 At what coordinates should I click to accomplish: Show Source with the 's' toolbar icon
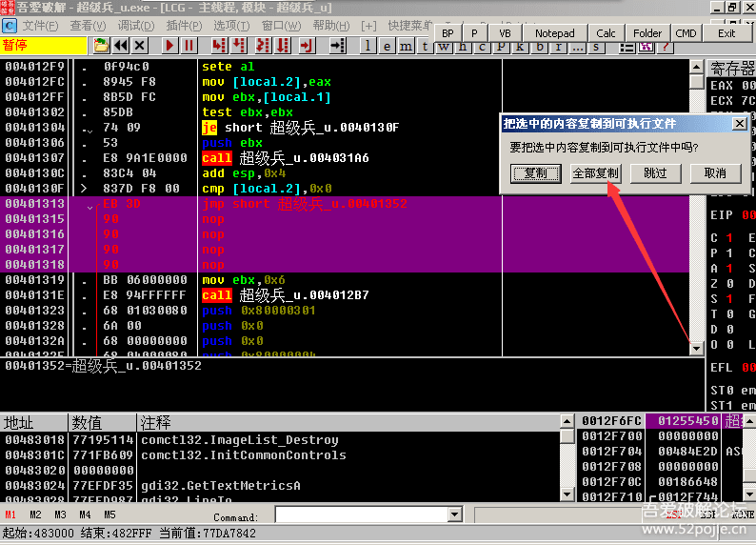[x=596, y=49]
